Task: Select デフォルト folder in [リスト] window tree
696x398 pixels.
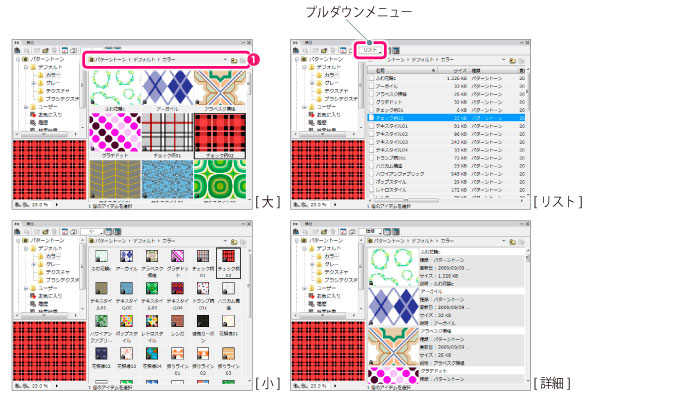Action: (324, 67)
